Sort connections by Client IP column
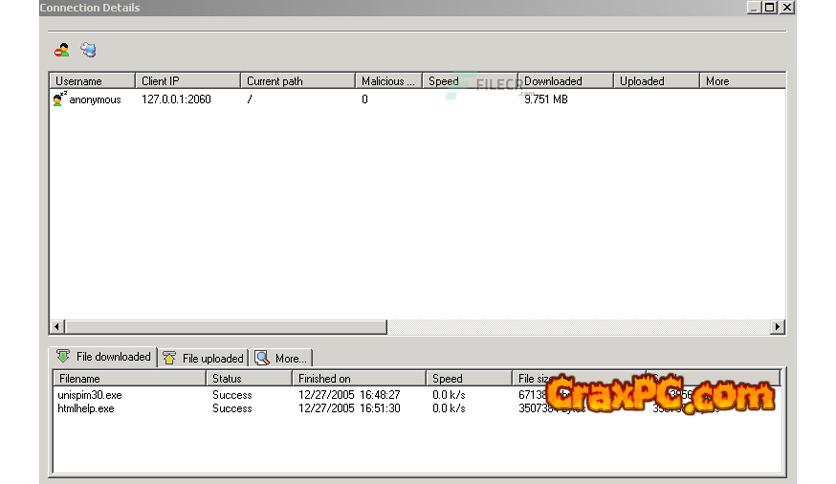This screenshot has width=836, height=484. (x=188, y=81)
